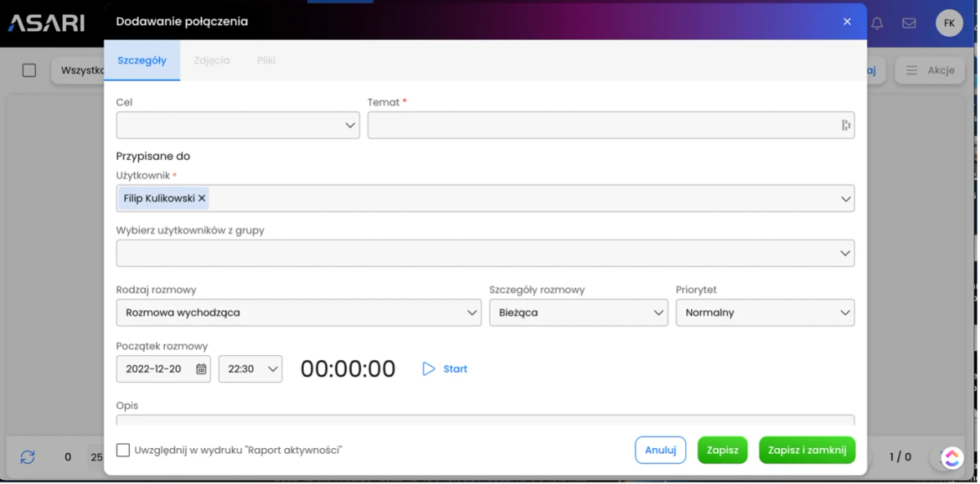
Task: Click the template icon in Temat field
Action: pyautogui.click(x=846, y=125)
